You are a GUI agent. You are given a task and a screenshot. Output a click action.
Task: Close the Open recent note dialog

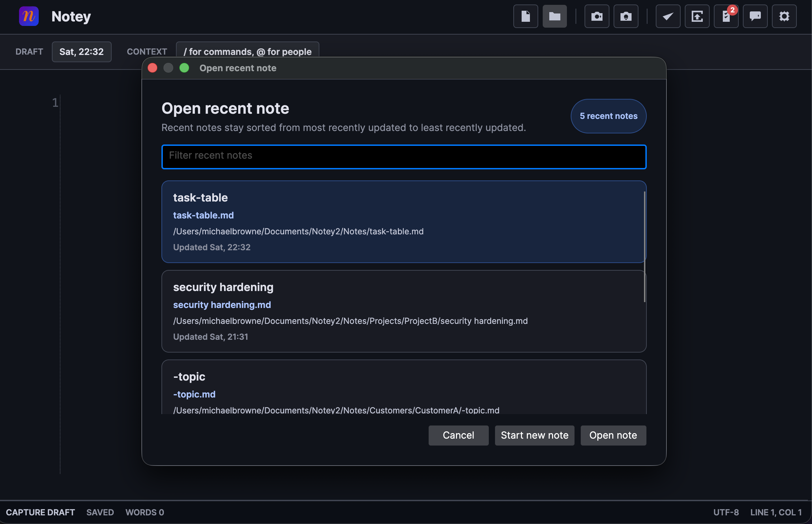[x=152, y=68]
